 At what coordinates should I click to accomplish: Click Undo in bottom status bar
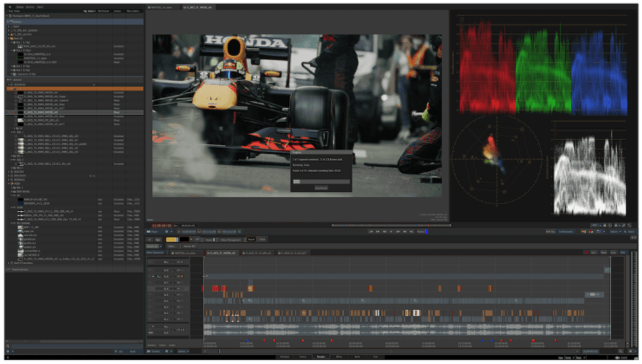(569, 358)
